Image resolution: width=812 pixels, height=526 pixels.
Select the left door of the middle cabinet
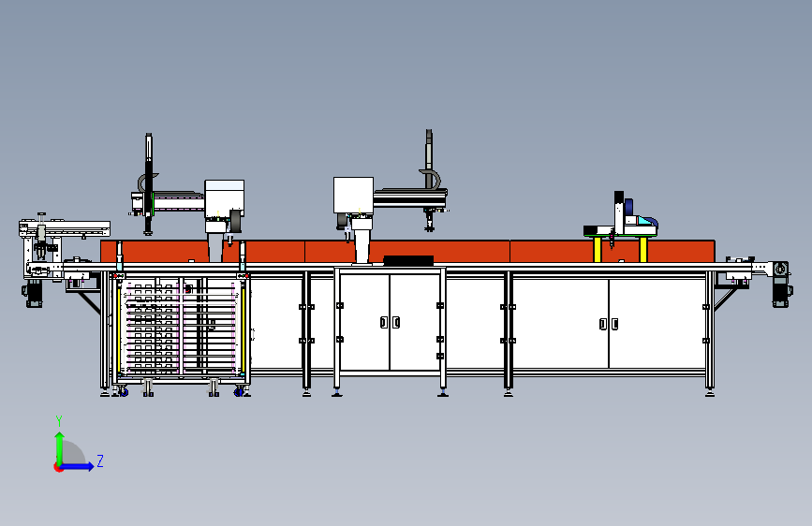(365, 322)
